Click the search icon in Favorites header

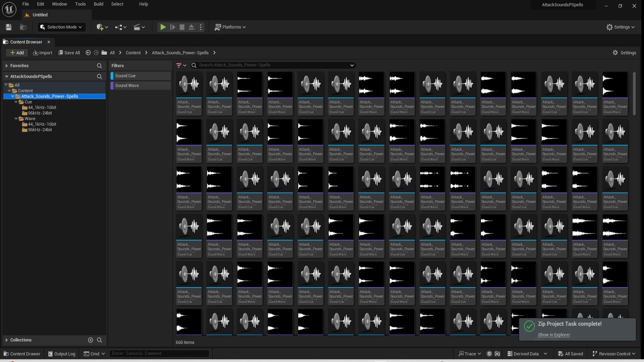coord(99,66)
